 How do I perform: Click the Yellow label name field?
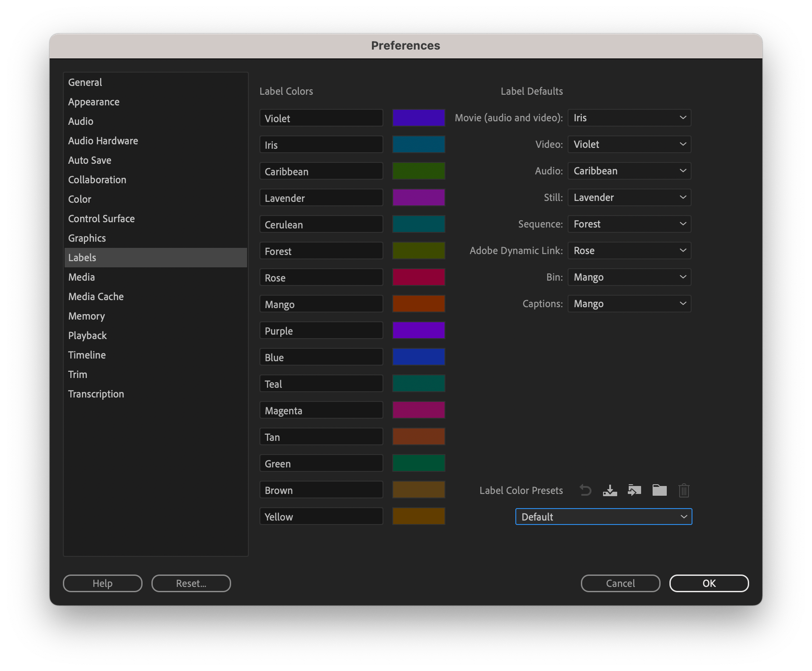321,516
